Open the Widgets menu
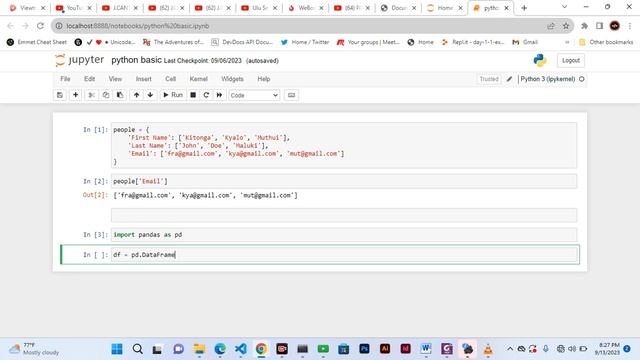The image size is (640, 360). pos(232,79)
